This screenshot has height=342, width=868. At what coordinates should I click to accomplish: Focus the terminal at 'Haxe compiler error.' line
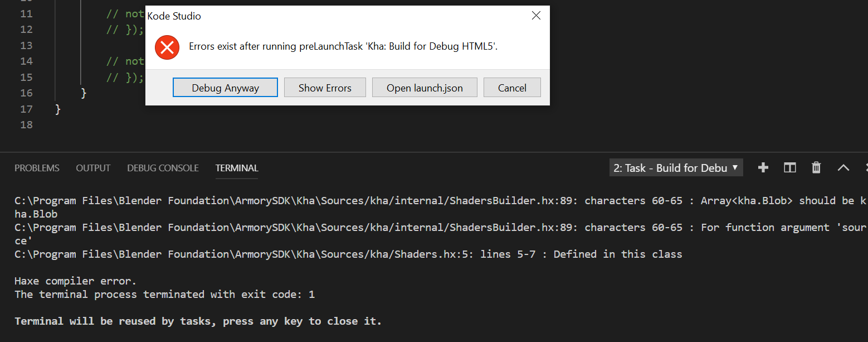(x=75, y=281)
